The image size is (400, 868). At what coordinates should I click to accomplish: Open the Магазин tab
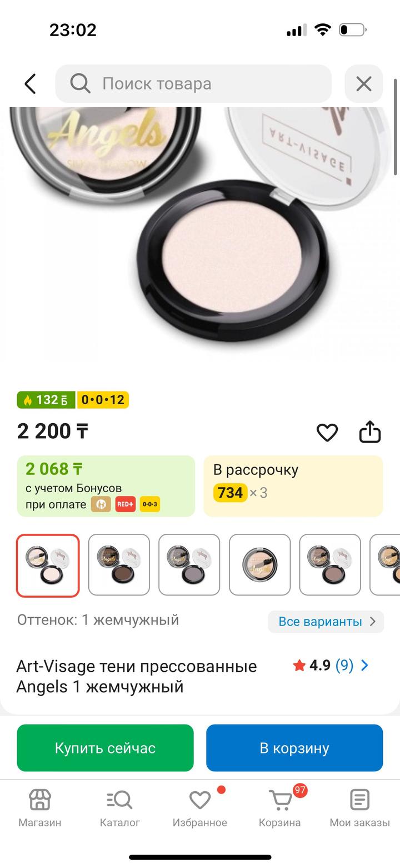click(x=40, y=808)
